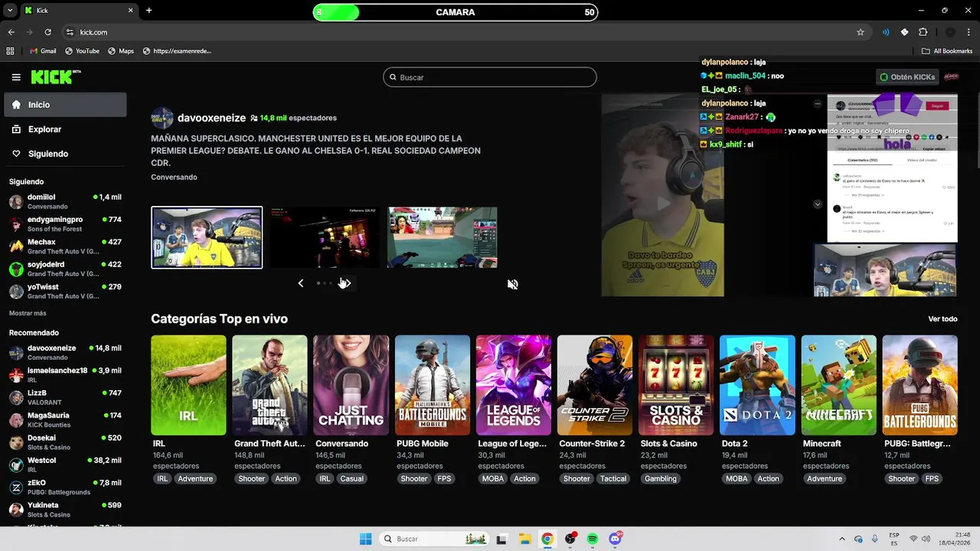Go to previous carousel slide arrow
Image resolution: width=980 pixels, height=551 pixels.
300,283
